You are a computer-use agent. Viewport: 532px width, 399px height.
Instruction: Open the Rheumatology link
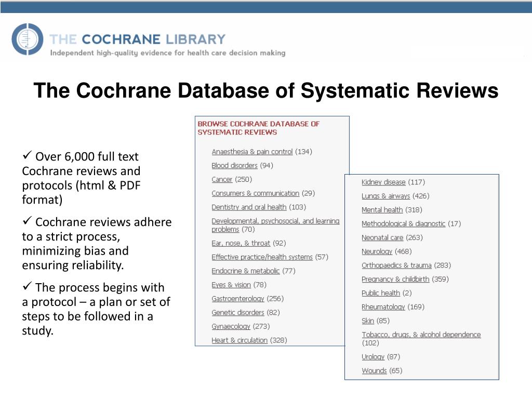click(x=383, y=307)
